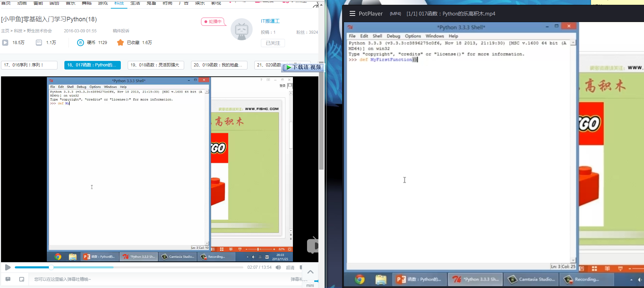Click the 下载该视频 download button
The image size is (644, 288).
click(x=303, y=67)
